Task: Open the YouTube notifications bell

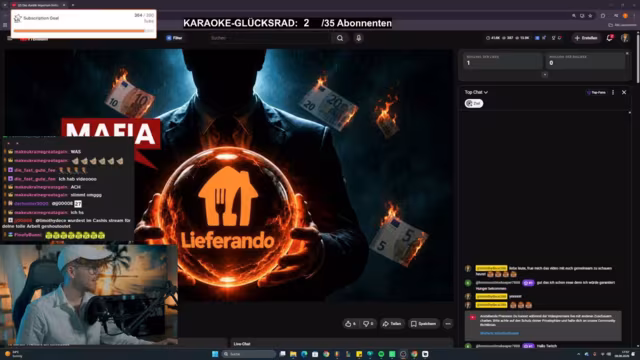Action: tap(609, 38)
